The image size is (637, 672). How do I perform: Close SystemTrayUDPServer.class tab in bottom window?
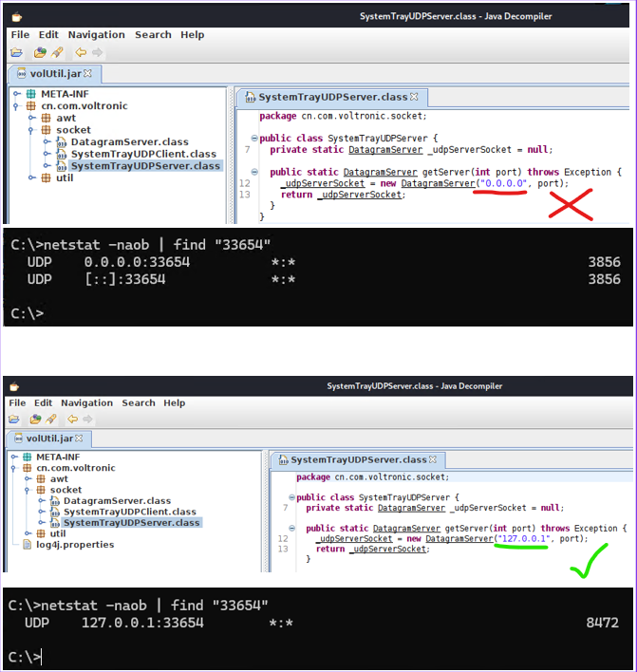point(432,459)
